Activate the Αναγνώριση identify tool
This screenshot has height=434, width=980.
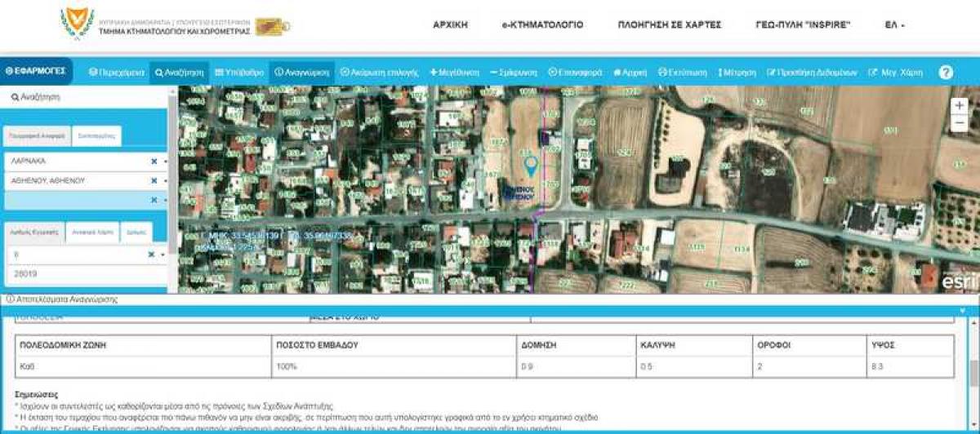coord(301,73)
